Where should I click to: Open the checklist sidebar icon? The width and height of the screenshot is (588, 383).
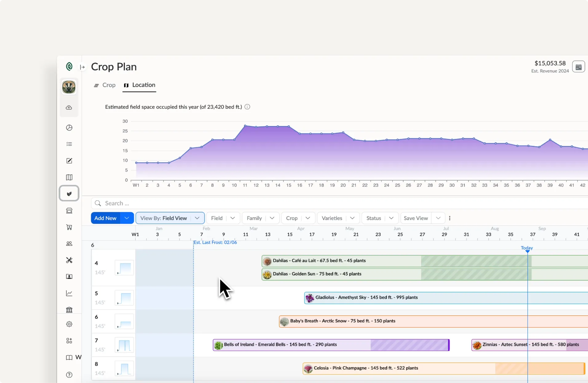click(69, 144)
